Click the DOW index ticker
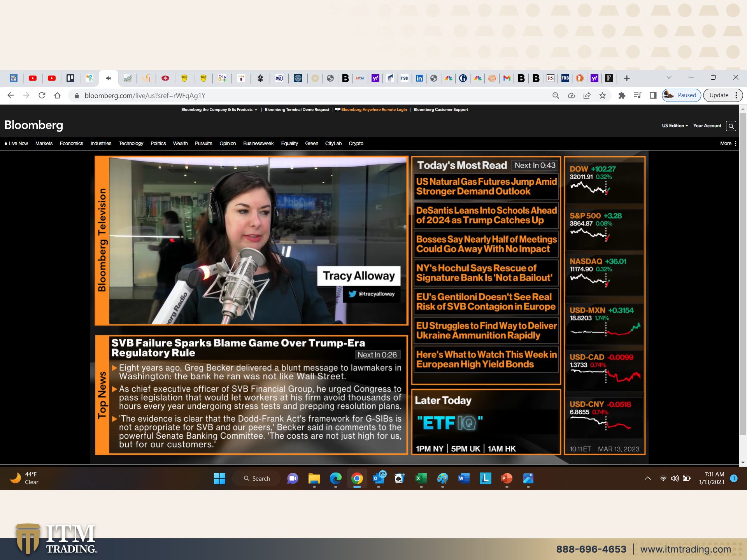The image size is (747, 560). coord(605,180)
